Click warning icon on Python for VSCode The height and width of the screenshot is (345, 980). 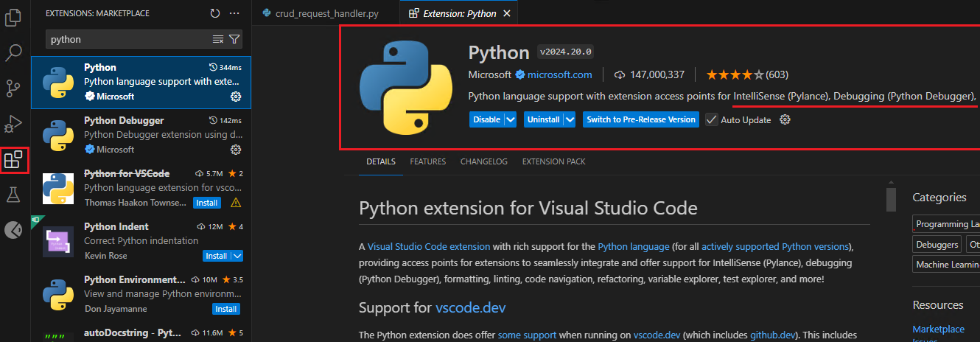236,202
